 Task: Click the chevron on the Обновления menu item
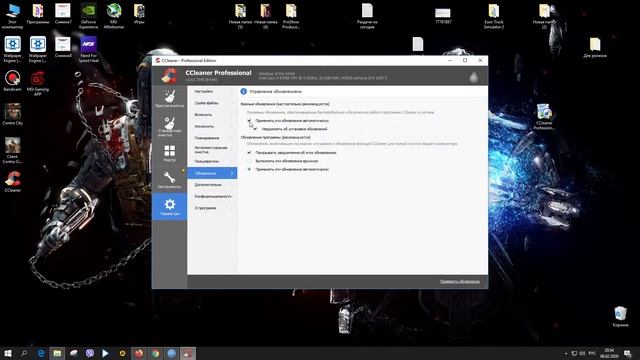point(232,173)
